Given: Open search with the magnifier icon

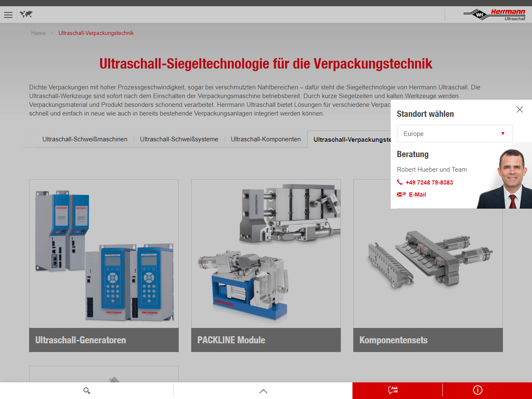Looking at the screenshot, I should click(x=87, y=391).
